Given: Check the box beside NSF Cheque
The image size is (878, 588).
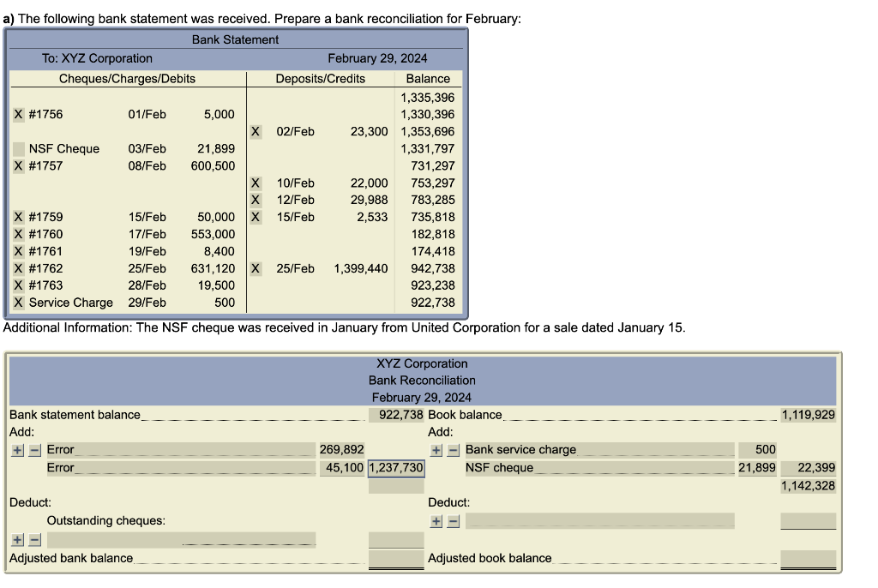Looking at the screenshot, I should [18, 148].
